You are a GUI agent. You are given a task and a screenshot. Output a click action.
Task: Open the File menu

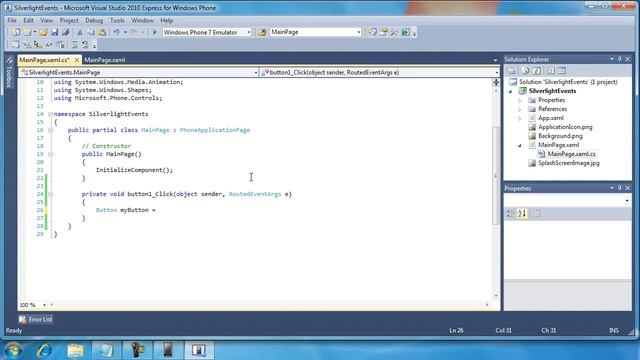pyautogui.click(x=12, y=20)
